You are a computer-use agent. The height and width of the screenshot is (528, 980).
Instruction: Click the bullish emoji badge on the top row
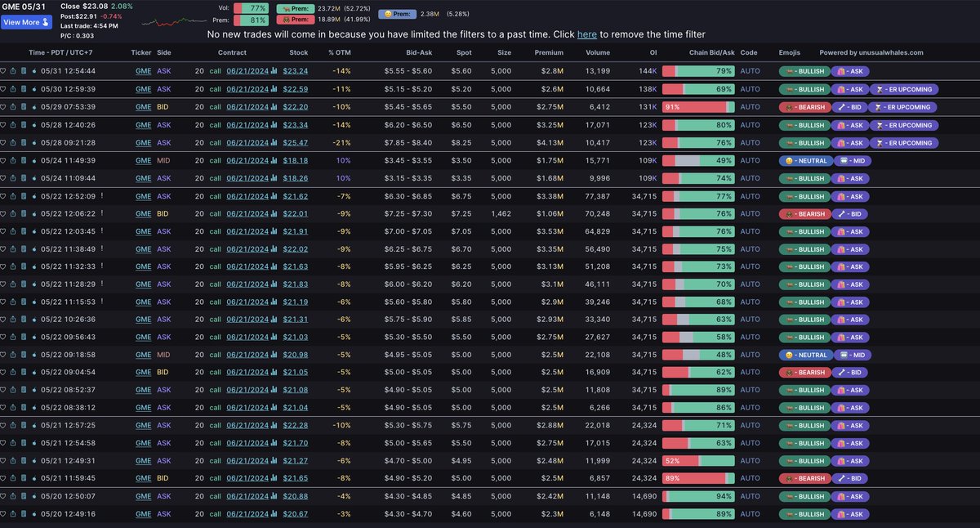(x=804, y=71)
